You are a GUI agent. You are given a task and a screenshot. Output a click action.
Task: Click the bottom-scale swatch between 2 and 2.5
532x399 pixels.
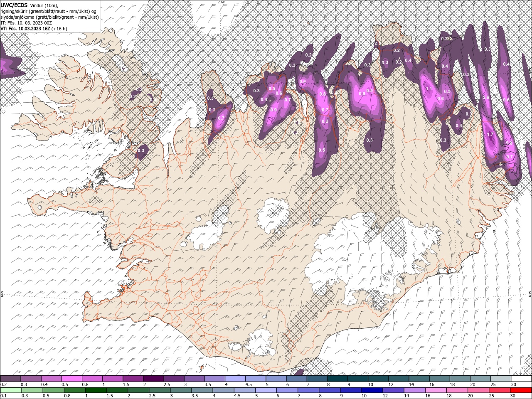coord(138,390)
